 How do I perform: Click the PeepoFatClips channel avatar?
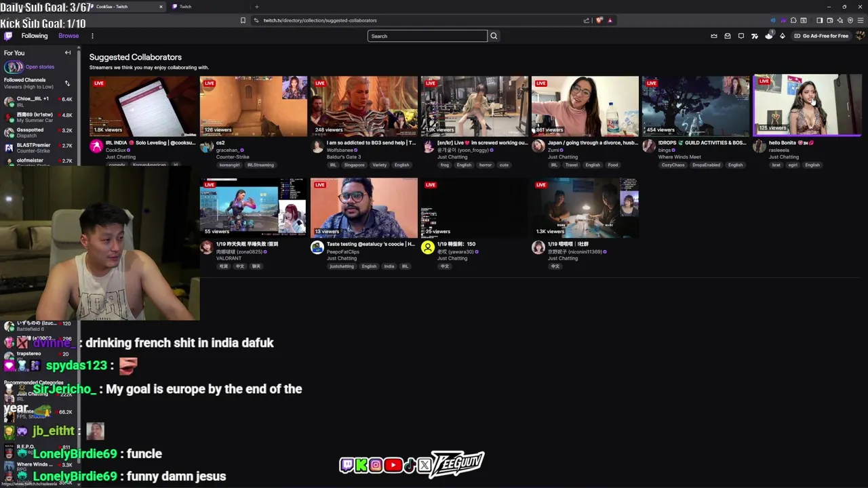point(317,247)
